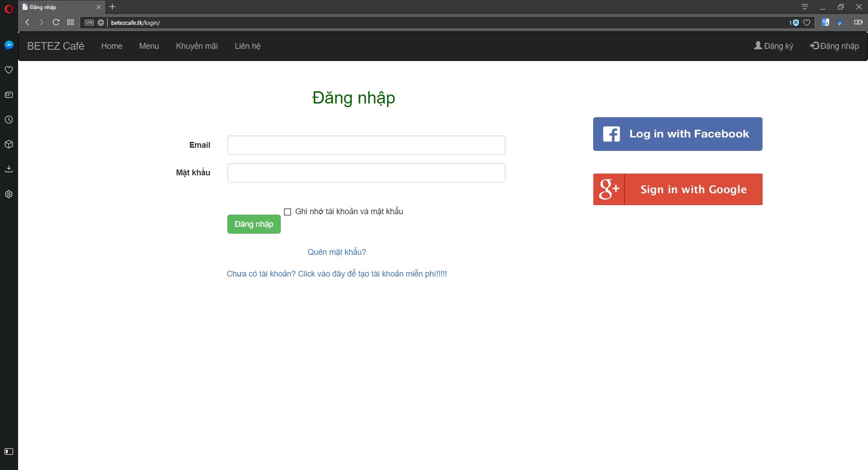This screenshot has height=470, width=868.
Task: Open the Liên hệ navbar item
Action: pyautogui.click(x=247, y=46)
